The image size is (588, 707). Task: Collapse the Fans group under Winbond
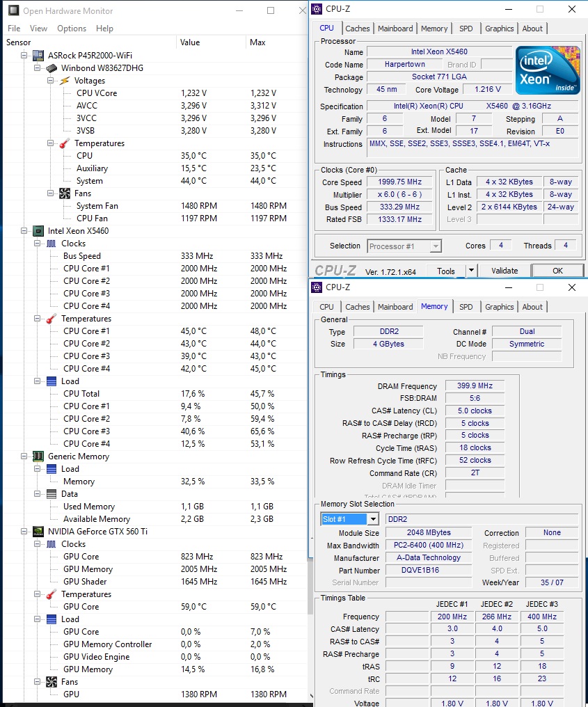coord(50,193)
